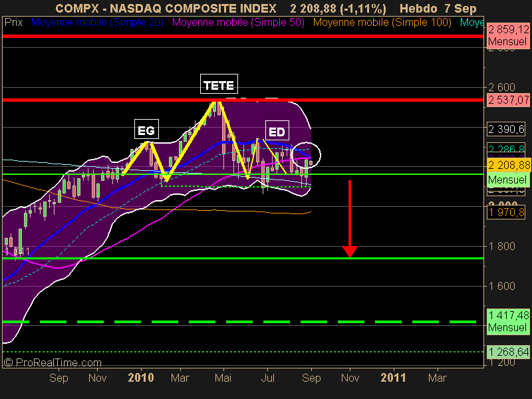Select the red "2 537,07" price label
The image size is (532, 399).
click(508, 100)
